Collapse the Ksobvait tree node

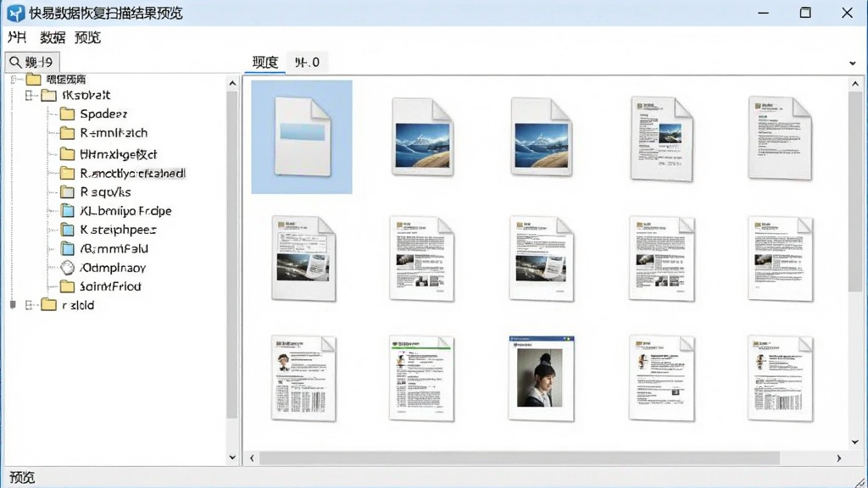(x=30, y=95)
